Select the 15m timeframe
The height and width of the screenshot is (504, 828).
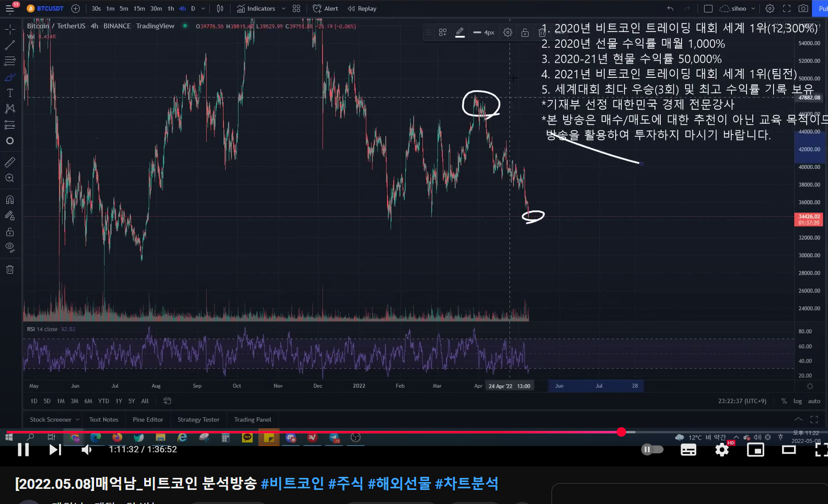(x=139, y=8)
